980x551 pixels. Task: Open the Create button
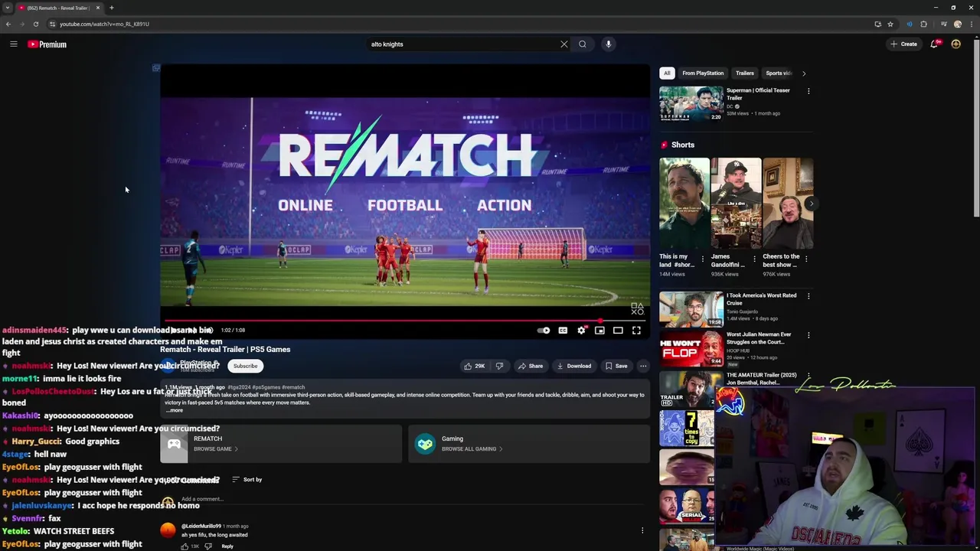click(x=903, y=44)
